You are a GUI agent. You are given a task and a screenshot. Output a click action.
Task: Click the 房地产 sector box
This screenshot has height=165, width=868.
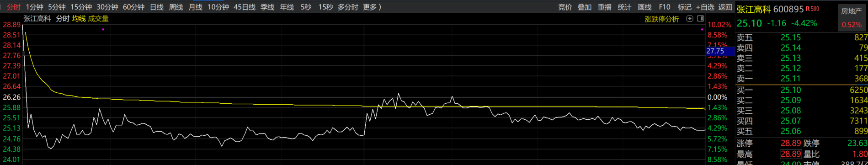coord(851,17)
